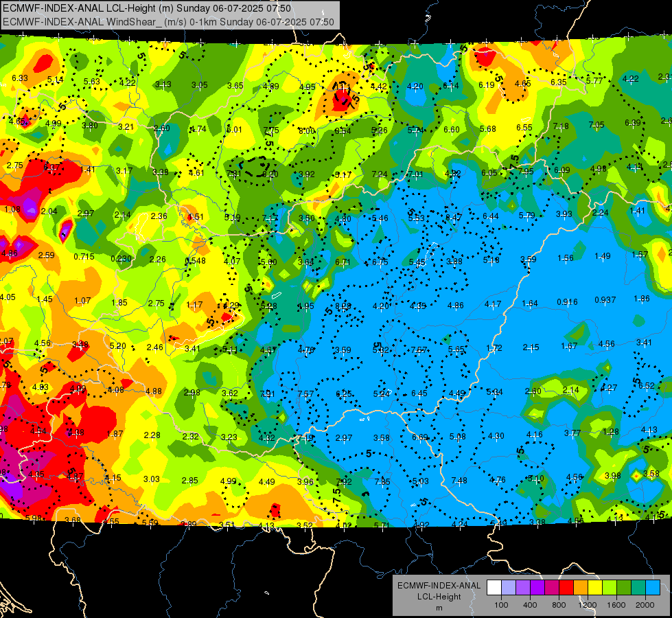Click the wind shear value 3.03
Screen dimensions: 672x618
151,479
